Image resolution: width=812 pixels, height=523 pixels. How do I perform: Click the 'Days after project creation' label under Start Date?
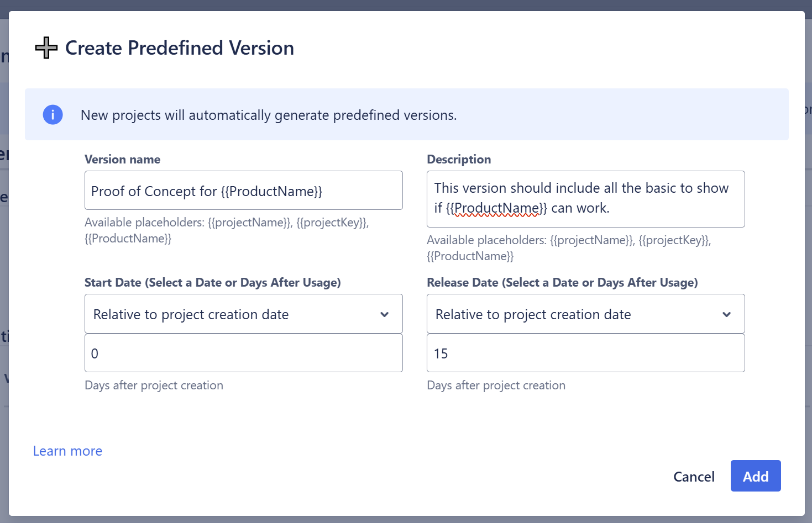[x=154, y=385]
